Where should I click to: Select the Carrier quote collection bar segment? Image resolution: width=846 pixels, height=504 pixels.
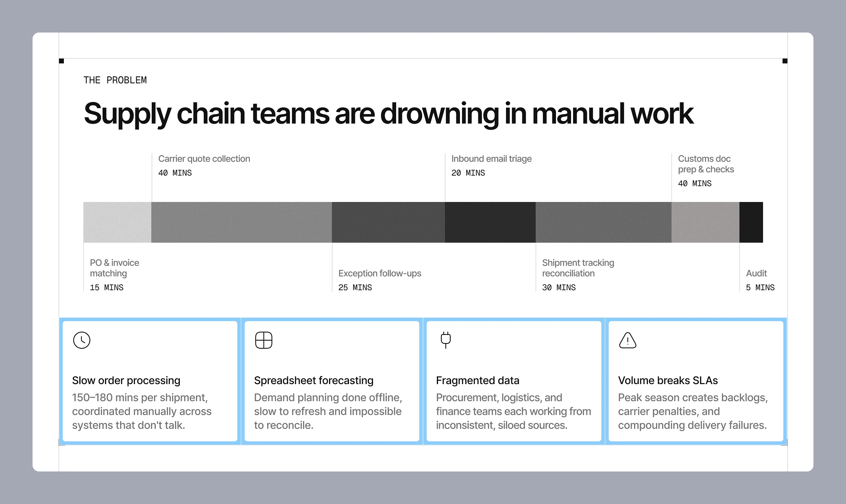point(242,222)
